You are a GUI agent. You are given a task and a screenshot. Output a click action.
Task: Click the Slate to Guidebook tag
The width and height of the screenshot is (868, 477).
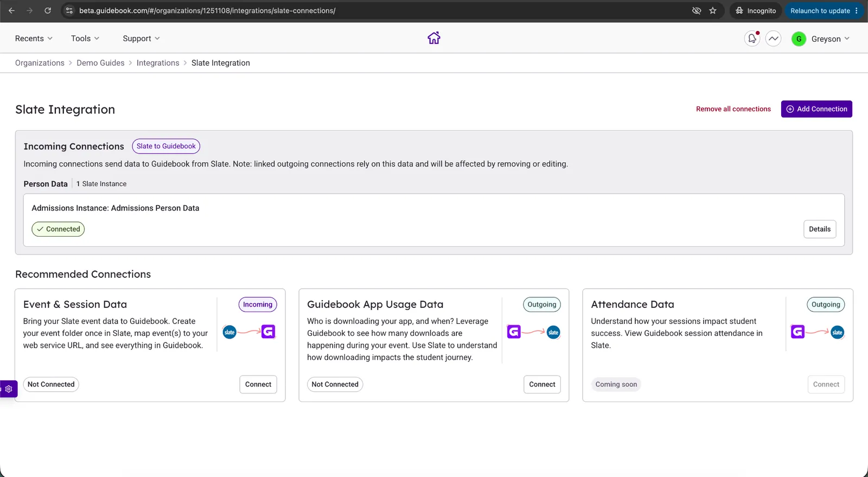(166, 146)
